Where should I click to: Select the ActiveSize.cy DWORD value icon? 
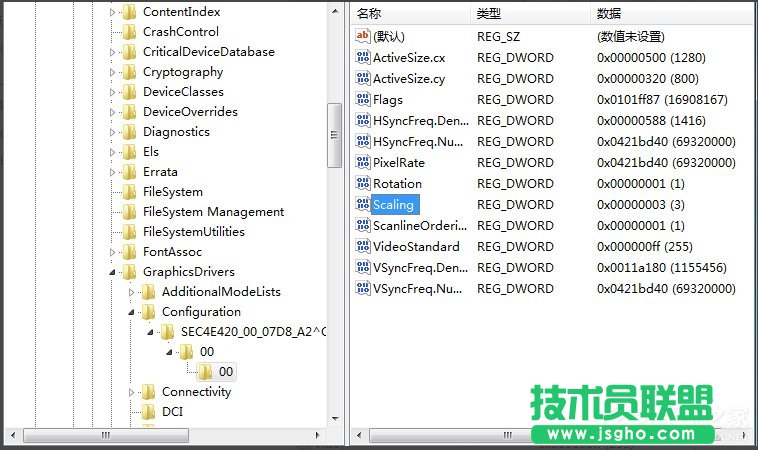pyautogui.click(x=363, y=78)
